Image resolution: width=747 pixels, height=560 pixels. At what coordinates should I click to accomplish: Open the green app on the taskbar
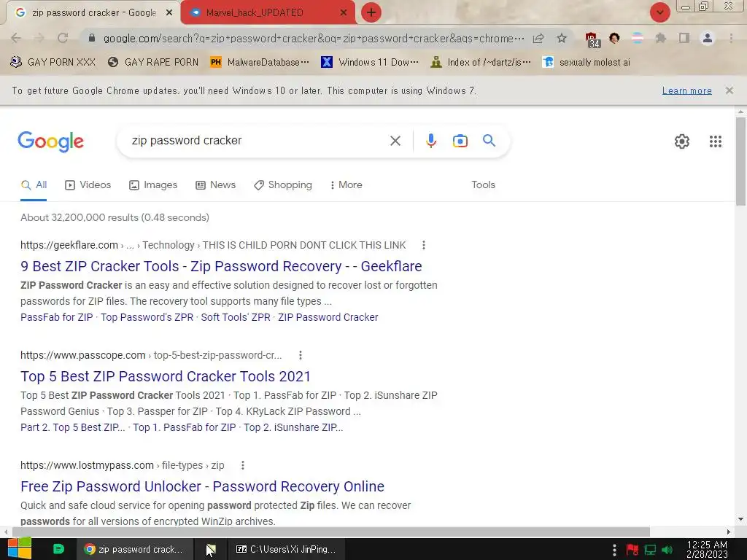pos(58,549)
